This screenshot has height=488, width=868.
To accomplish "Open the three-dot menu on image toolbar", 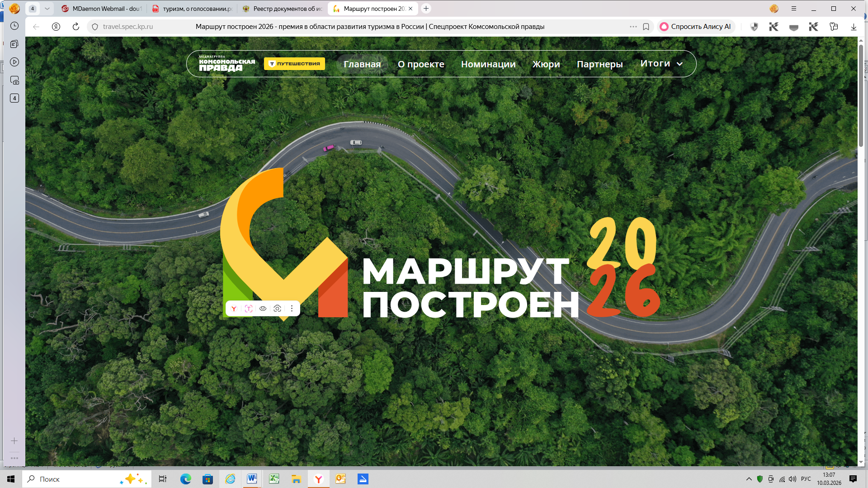I will (x=292, y=309).
